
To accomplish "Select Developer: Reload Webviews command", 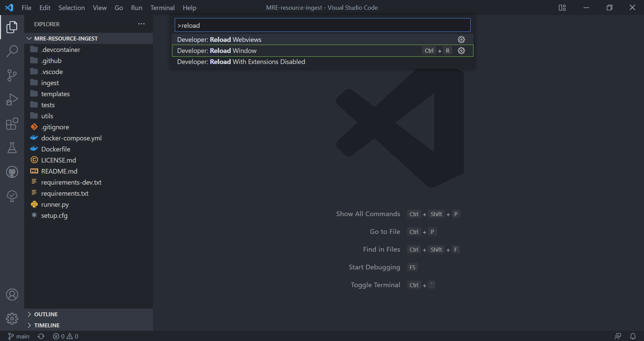I will [322, 39].
